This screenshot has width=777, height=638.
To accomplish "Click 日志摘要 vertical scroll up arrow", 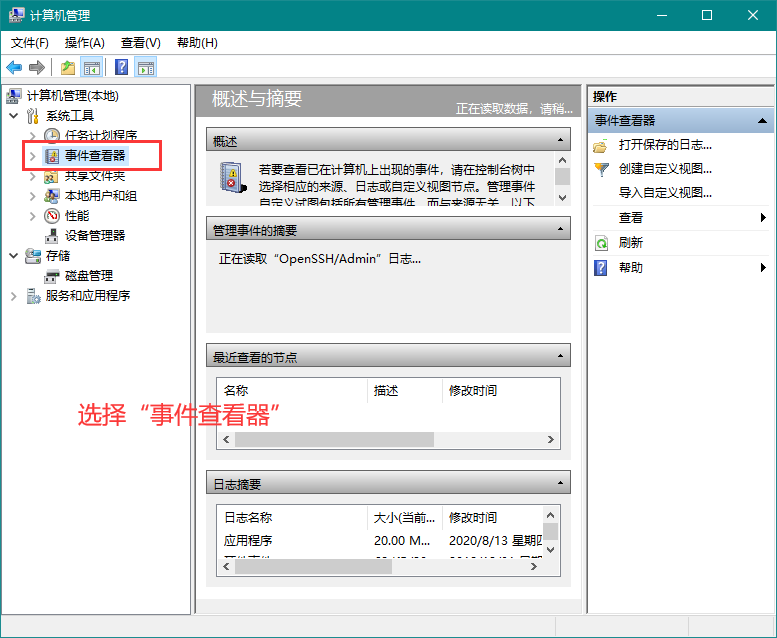I will coord(550,515).
